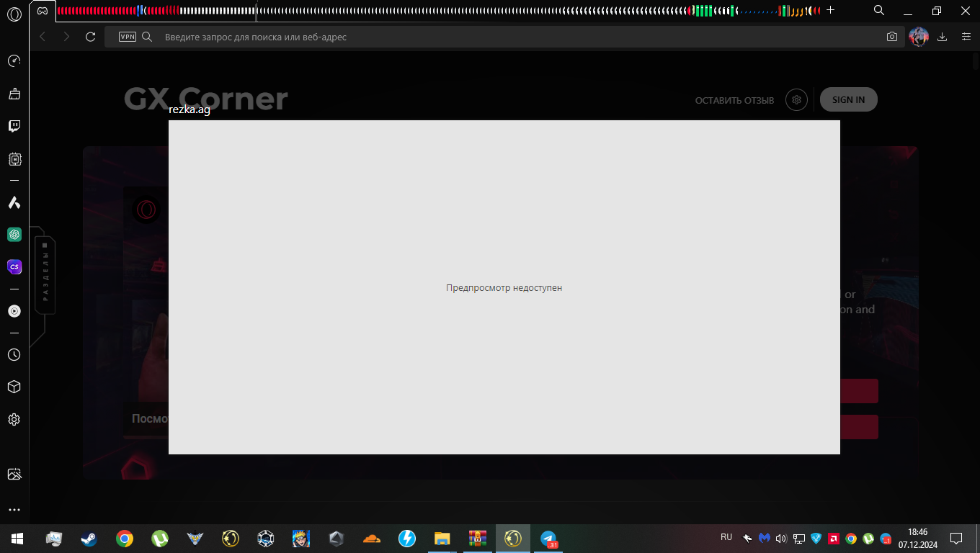Viewport: 980px width, 553px height.
Task: Click the SIGN IN button
Action: tap(848, 100)
